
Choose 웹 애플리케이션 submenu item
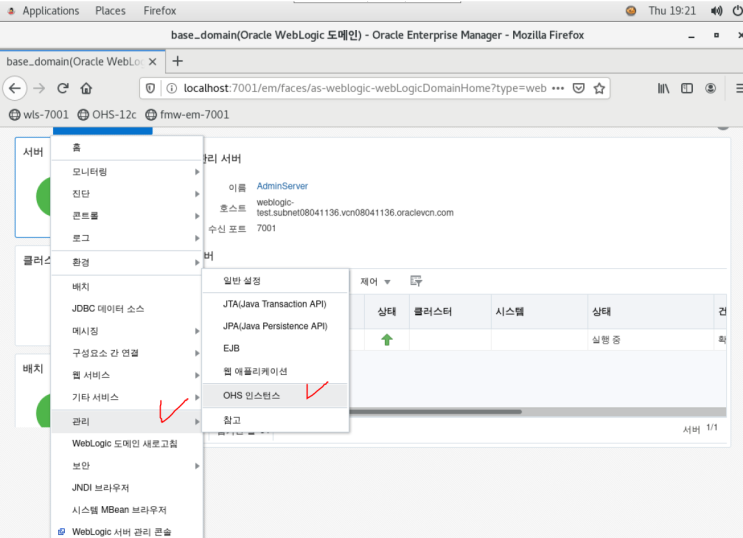coord(275,371)
